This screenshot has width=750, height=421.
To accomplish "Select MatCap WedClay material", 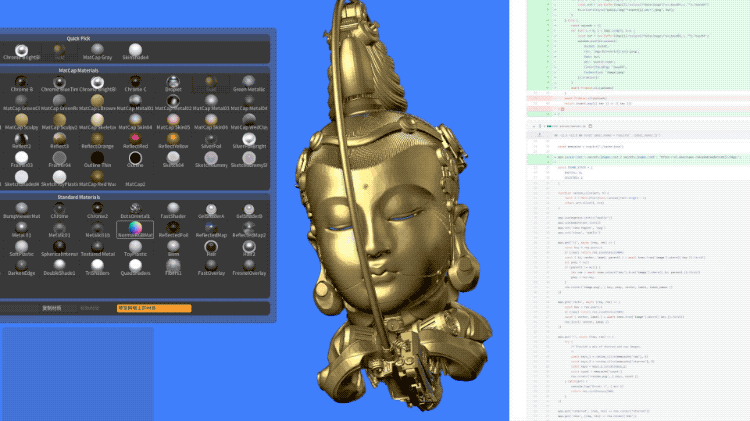I will tap(249, 122).
